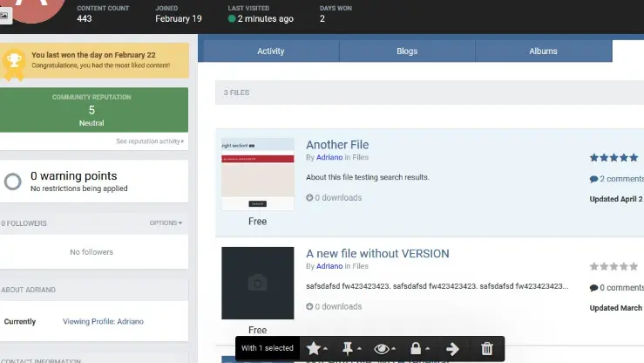Switch to the Activity tab
This screenshot has width=644, height=363.
coord(271,51)
